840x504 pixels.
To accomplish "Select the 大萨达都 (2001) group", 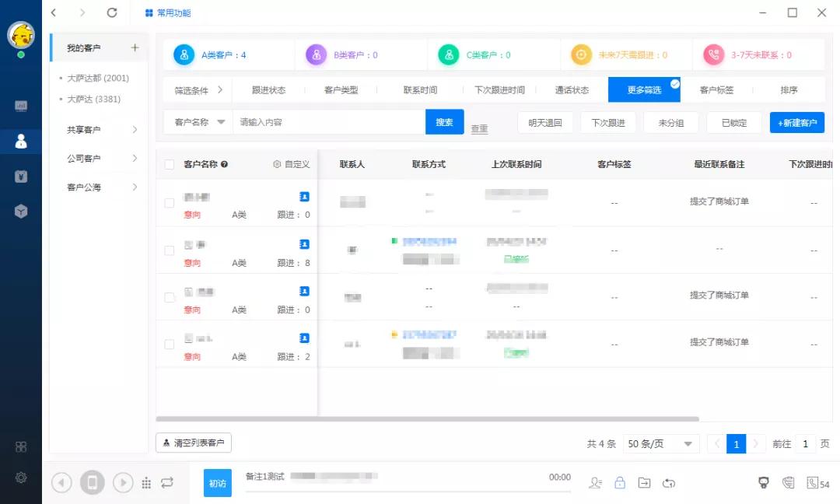I will pyautogui.click(x=98, y=78).
